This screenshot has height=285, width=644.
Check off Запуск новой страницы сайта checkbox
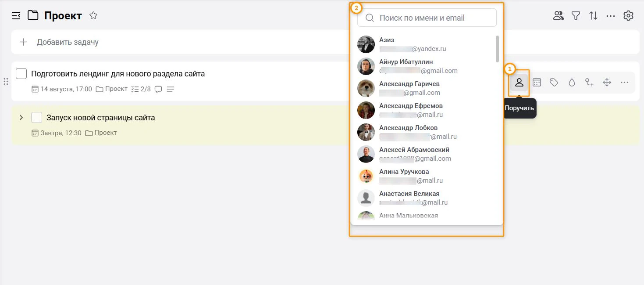click(37, 118)
